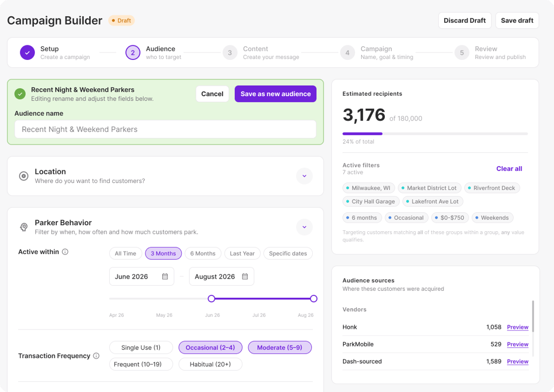This screenshot has height=392, width=554.
Task: Toggle the Single Use (1) frequency
Action: coord(141,348)
